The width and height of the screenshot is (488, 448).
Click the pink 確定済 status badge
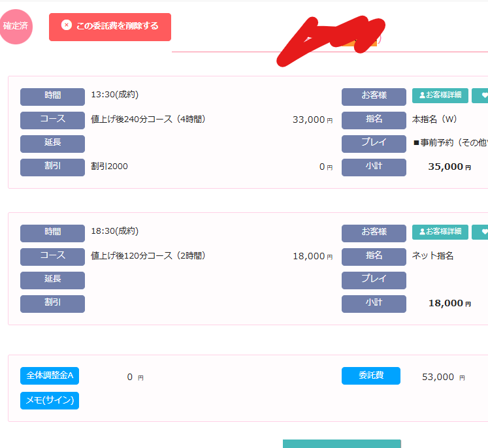[x=16, y=27]
